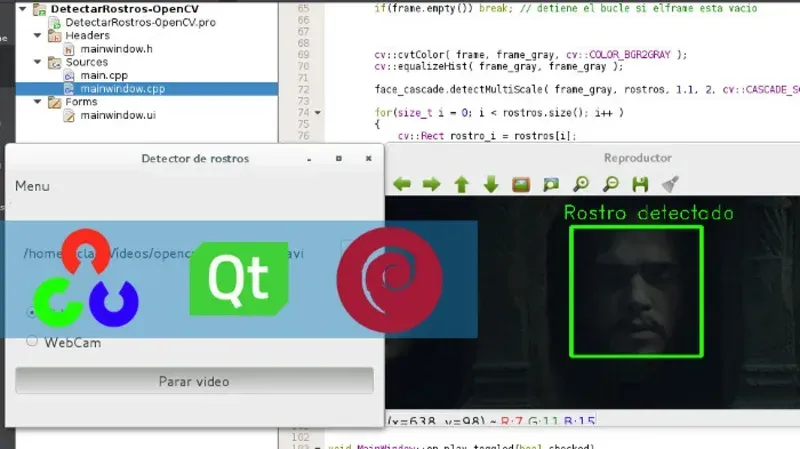
Task: Go to previous image with left arrow
Action: point(402,184)
